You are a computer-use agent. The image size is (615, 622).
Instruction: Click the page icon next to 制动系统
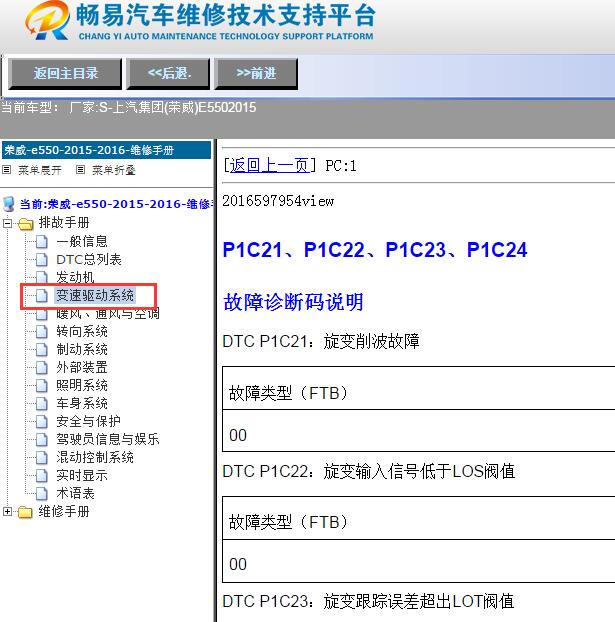pos(41,349)
